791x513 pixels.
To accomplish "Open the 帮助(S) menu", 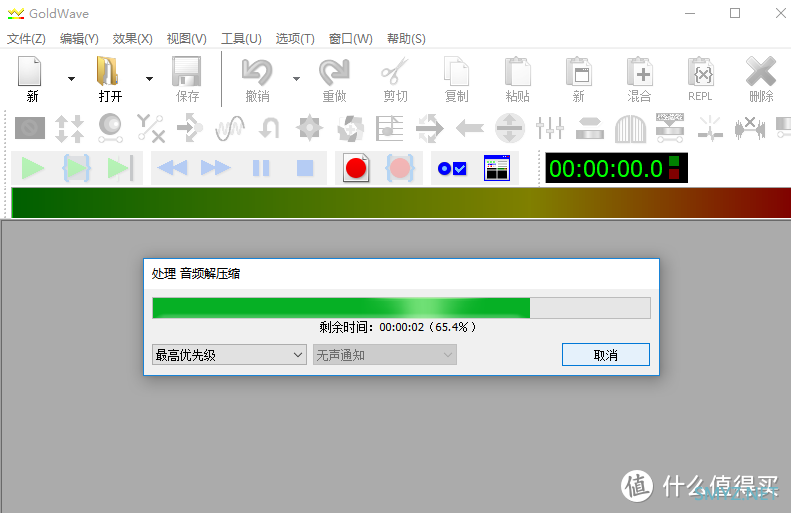I will tap(406, 39).
